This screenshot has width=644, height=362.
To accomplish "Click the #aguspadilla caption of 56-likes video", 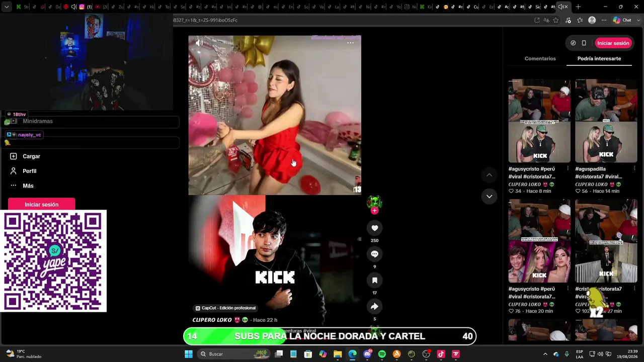I will [599, 173].
